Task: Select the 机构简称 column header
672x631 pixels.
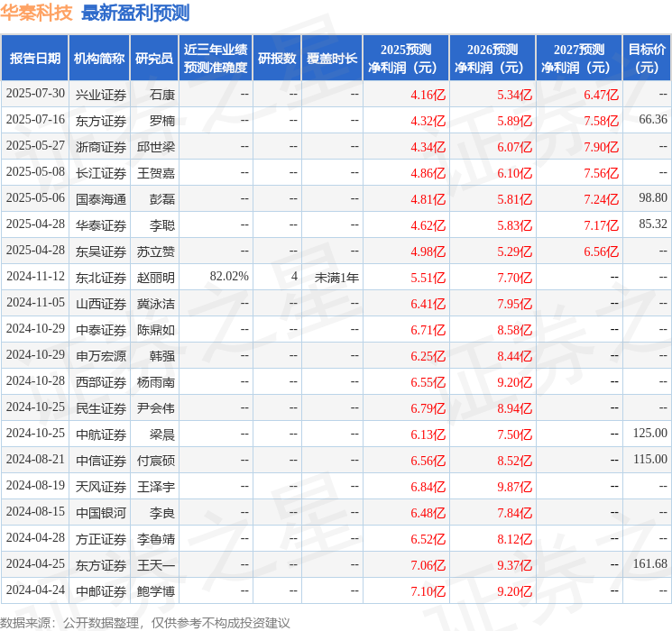Action: tap(99, 59)
